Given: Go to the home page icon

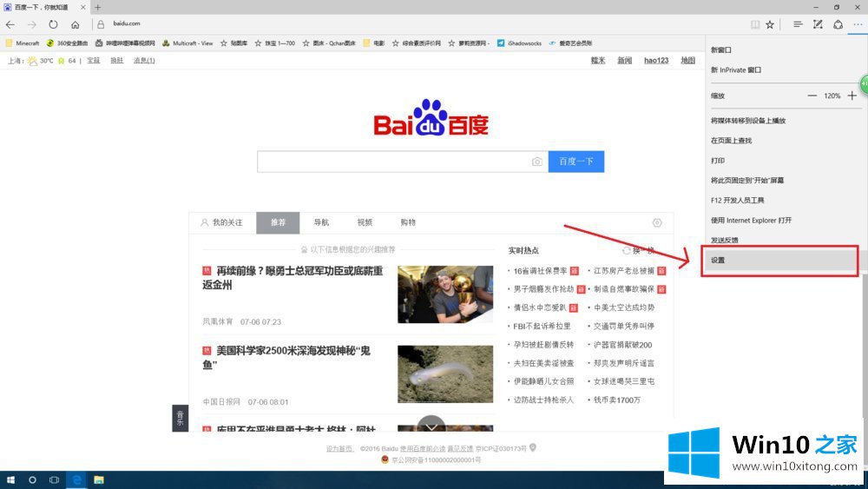Looking at the screenshot, I should (75, 24).
